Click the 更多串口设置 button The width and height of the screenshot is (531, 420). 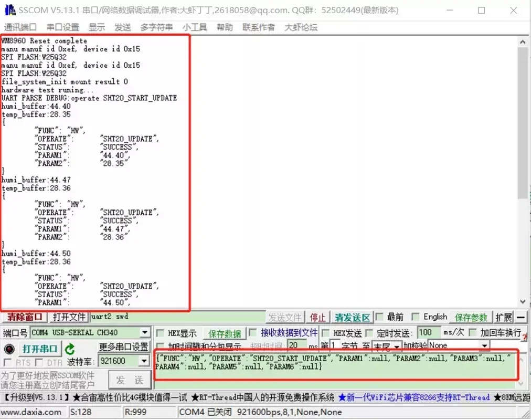(x=124, y=347)
